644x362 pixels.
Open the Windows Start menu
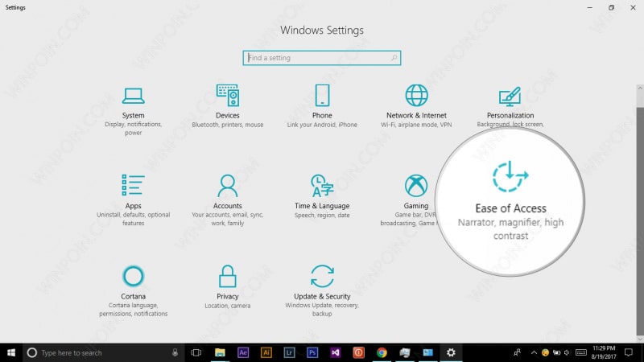(11, 352)
